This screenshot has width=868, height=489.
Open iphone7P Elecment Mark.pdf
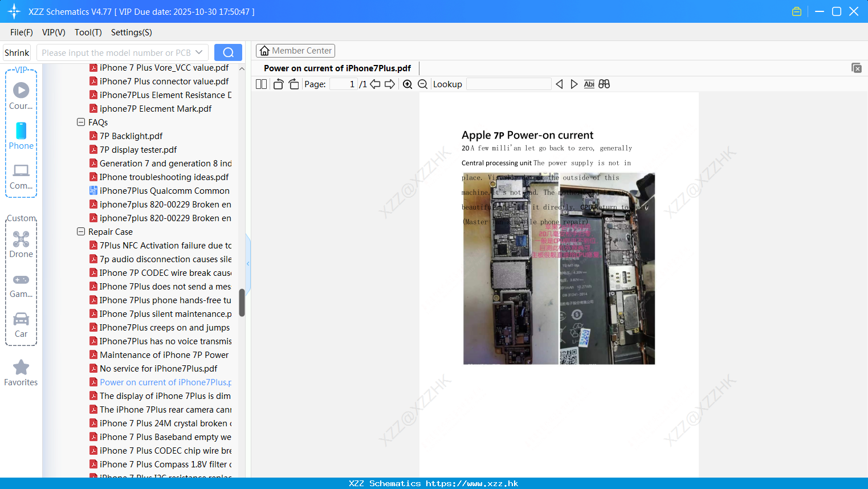tap(156, 108)
